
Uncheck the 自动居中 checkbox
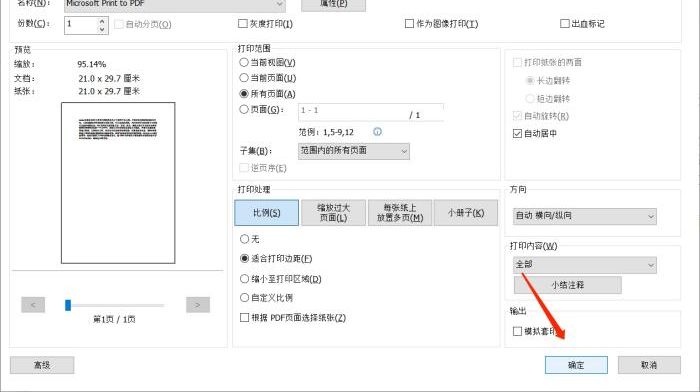tap(517, 133)
